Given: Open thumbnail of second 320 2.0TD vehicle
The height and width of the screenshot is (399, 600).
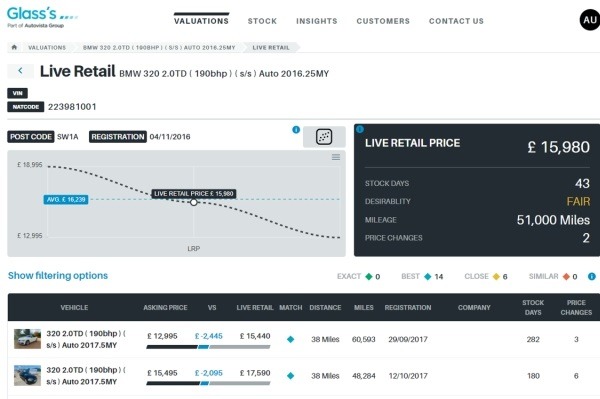Looking at the screenshot, I should pyautogui.click(x=28, y=375).
